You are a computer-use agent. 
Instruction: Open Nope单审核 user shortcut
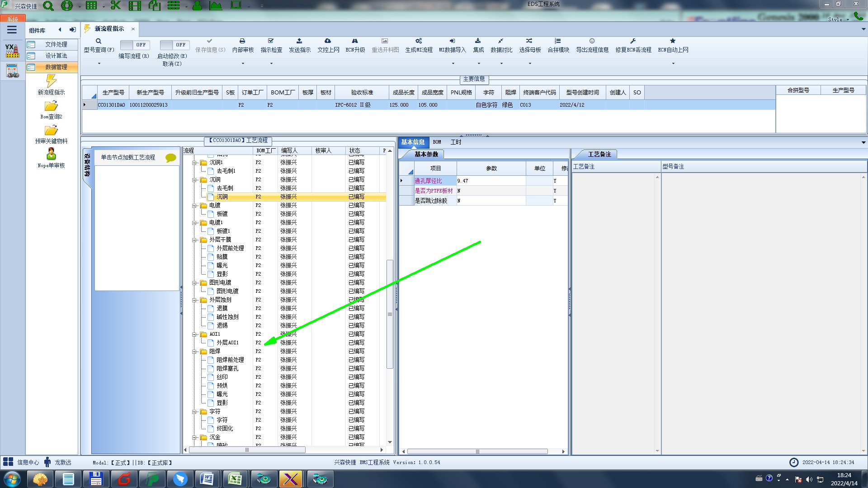(51, 158)
